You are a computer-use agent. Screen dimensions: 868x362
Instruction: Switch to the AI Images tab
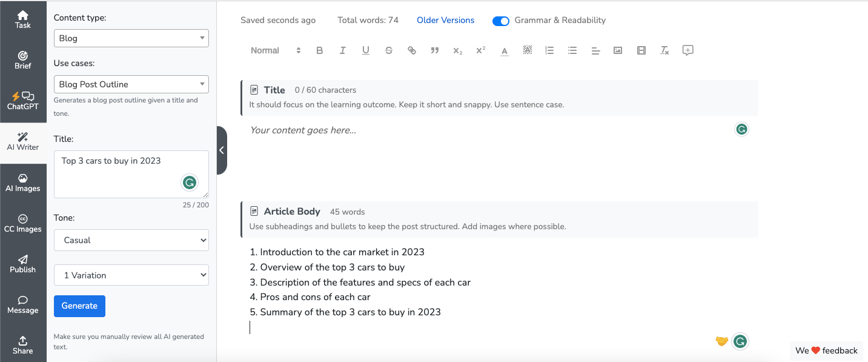tap(23, 183)
